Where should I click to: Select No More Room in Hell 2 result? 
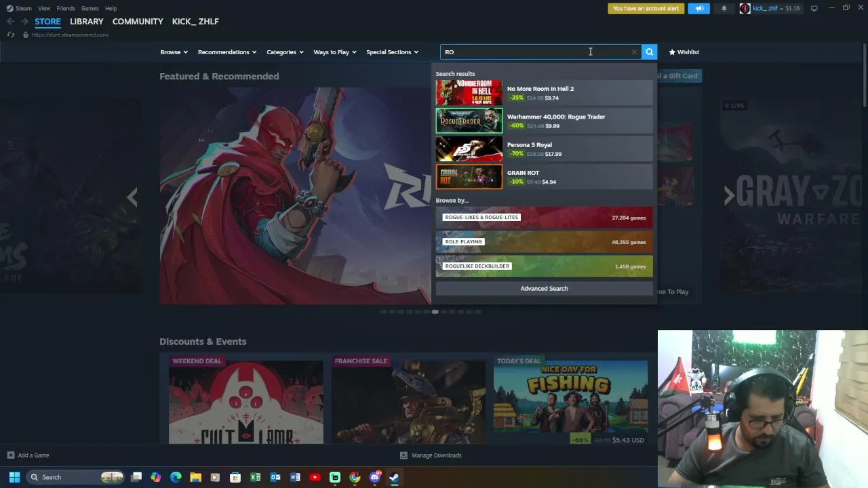pyautogui.click(x=544, y=93)
